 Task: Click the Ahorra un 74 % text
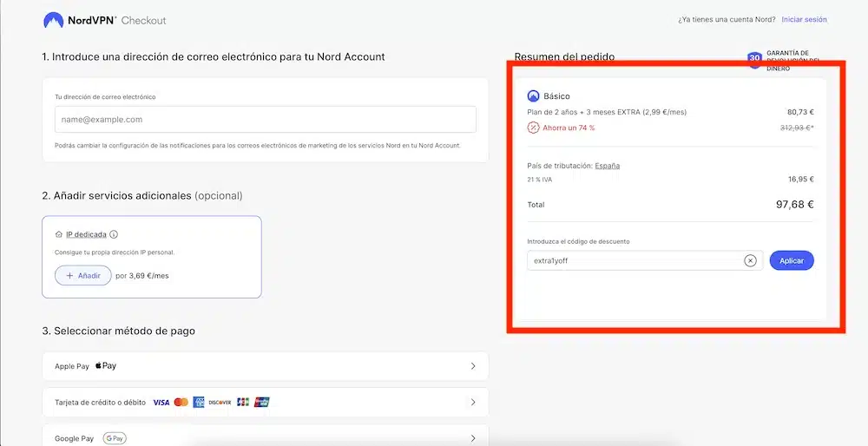pos(569,128)
